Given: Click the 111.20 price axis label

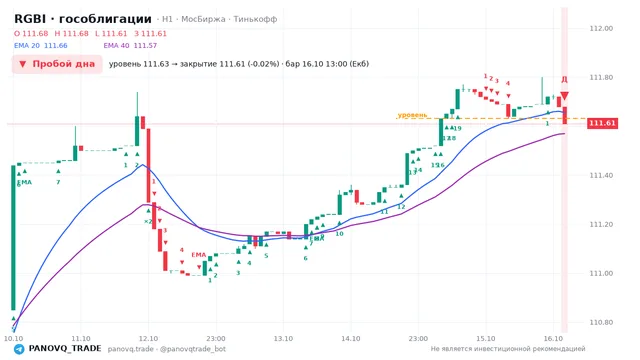Looking at the screenshot, I should [601, 224].
